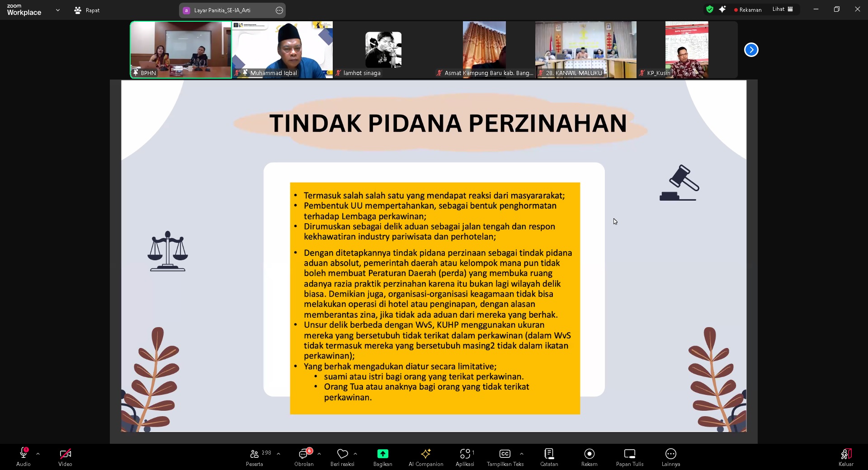Open the AI Companion panel
868x470 pixels.
pos(425,457)
